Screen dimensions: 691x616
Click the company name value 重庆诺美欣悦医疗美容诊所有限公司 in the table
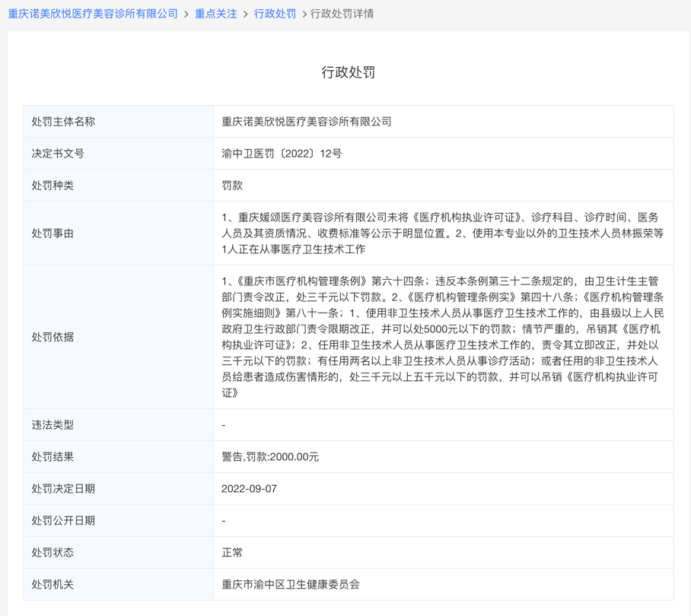coord(306,122)
